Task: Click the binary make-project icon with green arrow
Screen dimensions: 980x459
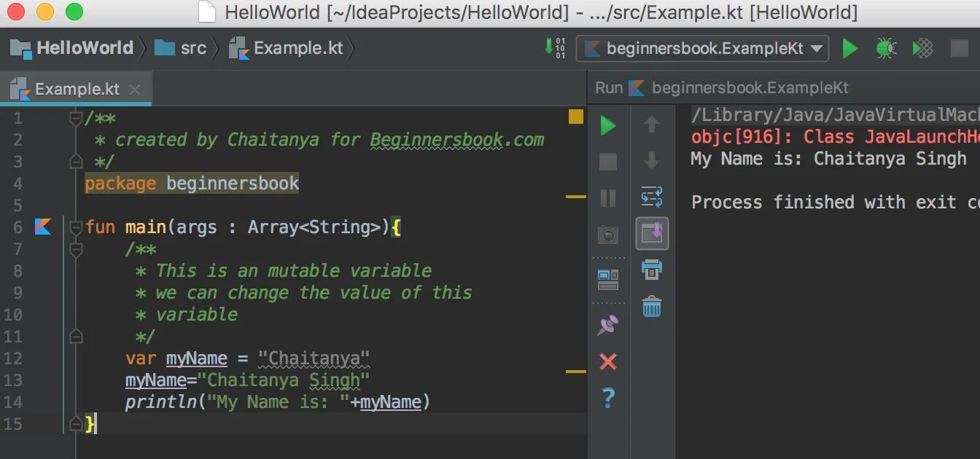Action: [x=555, y=48]
